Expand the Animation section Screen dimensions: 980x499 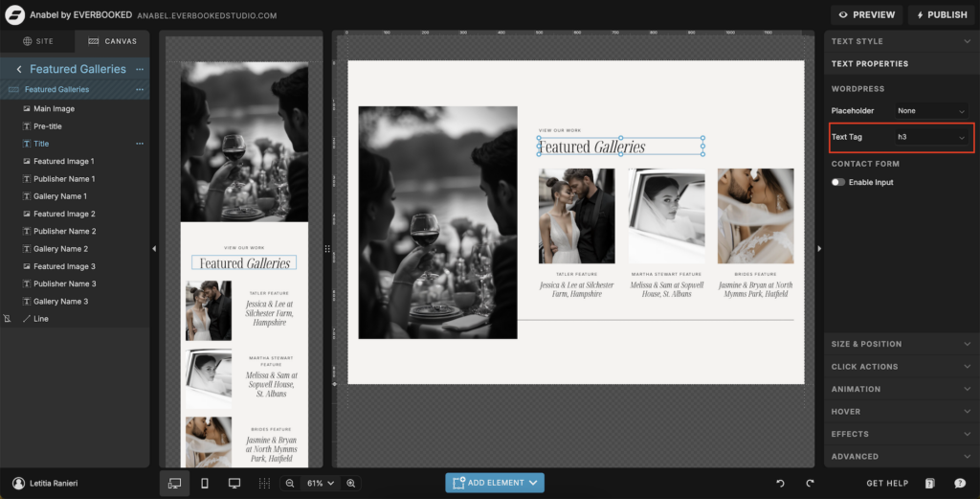(902, 389)
